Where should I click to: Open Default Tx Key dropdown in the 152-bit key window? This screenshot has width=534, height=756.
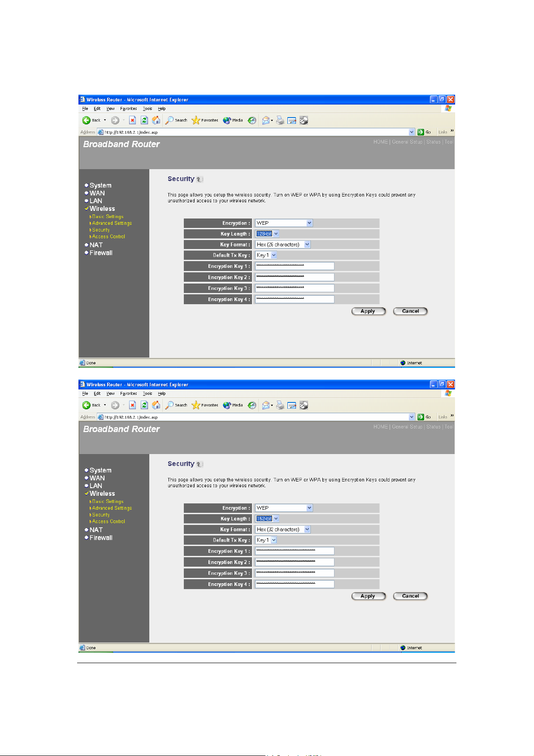pyautogui.click(x=266, y=540)
